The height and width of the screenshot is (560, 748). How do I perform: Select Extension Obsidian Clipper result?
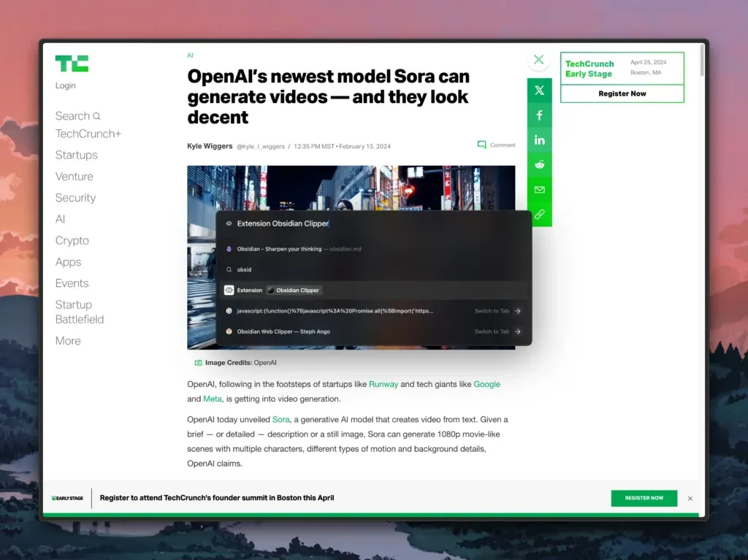373,290
